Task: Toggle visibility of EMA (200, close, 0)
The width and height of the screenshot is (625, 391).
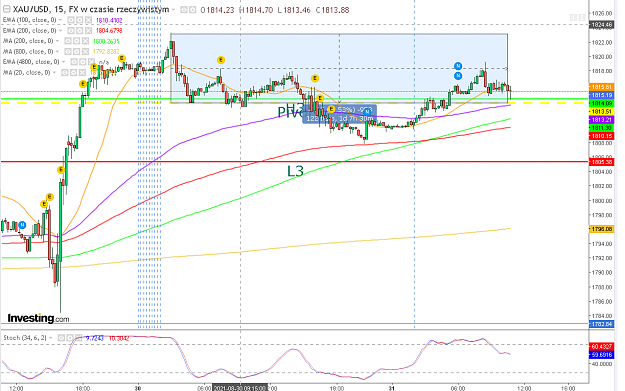Action: (x=71, y=31)
